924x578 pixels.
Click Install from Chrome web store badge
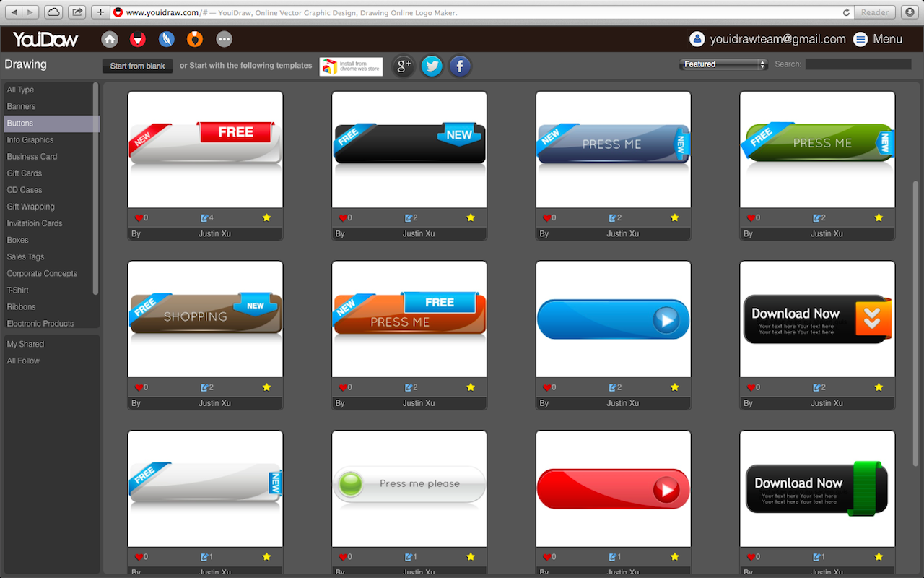click(x=351, y=66)
